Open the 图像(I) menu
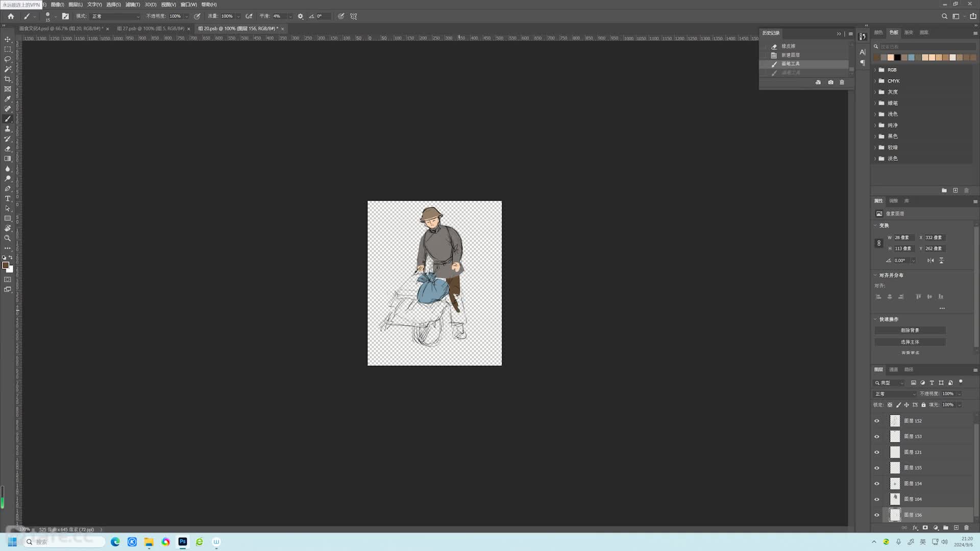Viewport: 980px width, 551px height. [58, 5]
